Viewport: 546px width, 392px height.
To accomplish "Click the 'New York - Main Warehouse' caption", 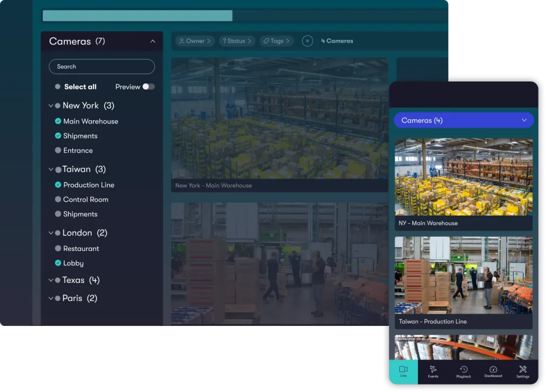I will (213, 185).
